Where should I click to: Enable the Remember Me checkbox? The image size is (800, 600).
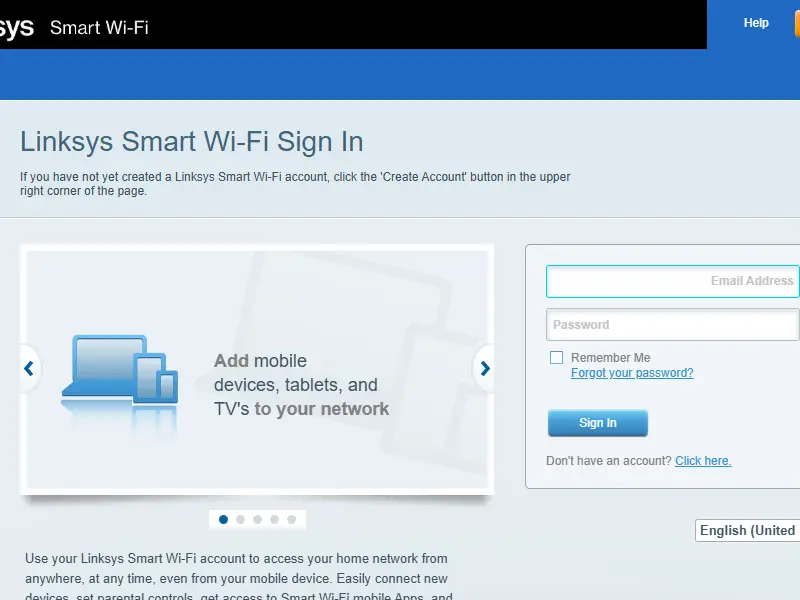[x=557, y=357]
